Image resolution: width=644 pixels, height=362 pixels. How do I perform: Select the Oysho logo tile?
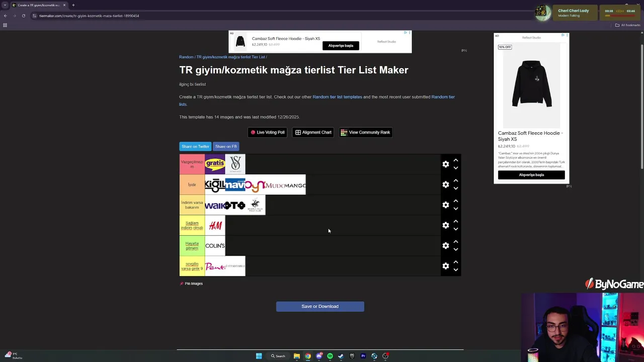click(255, 185)
